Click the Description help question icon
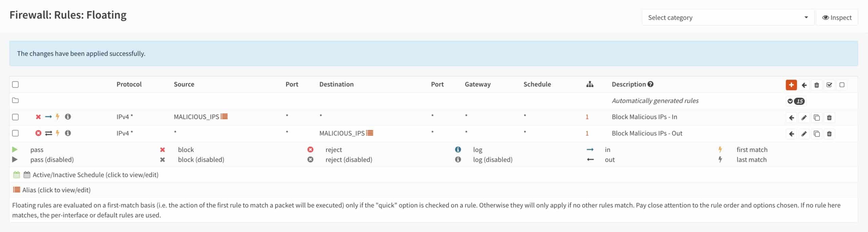The width and height of the screenshot is (868, 232). pos(650,84)
